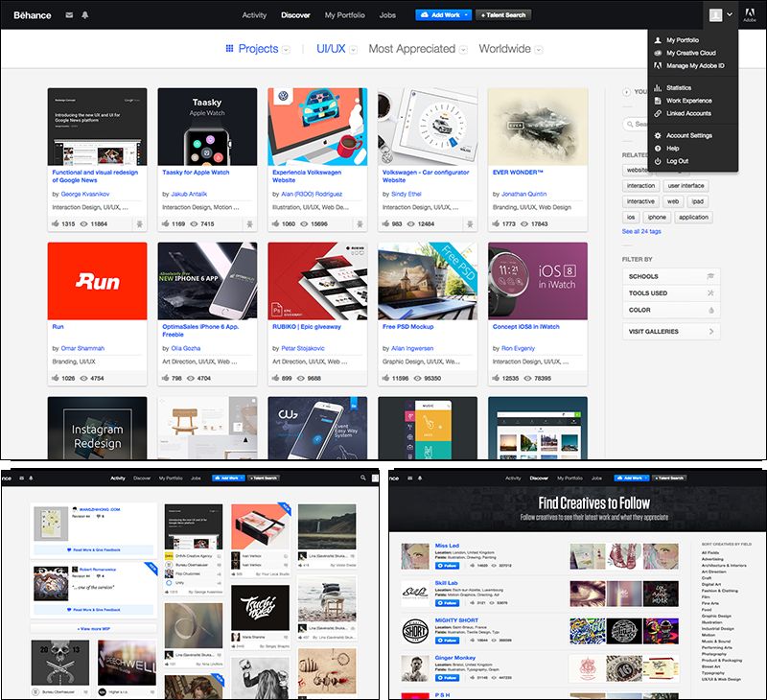Viewport: 767px width, 700px height.
Task: Open the Worldwide location dropdown
Action: coord(539,50)
